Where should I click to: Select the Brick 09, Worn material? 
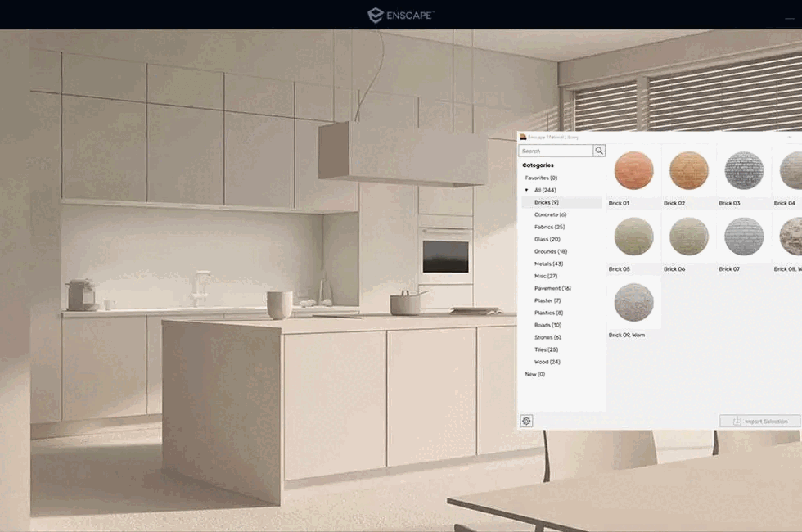633,303
